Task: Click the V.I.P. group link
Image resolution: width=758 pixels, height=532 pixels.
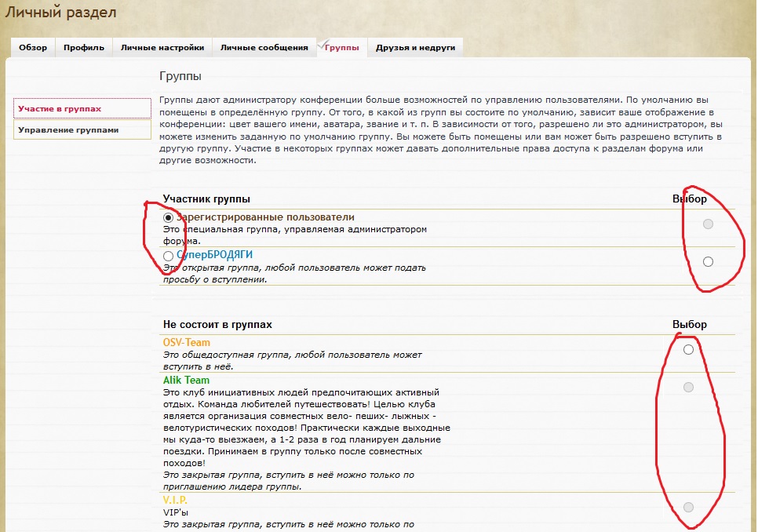Action: tap(175, 501)
